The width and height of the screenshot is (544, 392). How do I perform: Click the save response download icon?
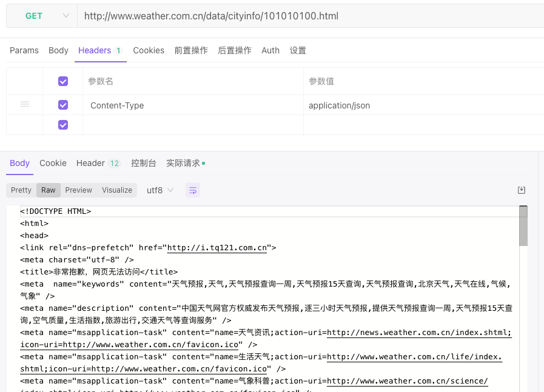pos(522,190)
